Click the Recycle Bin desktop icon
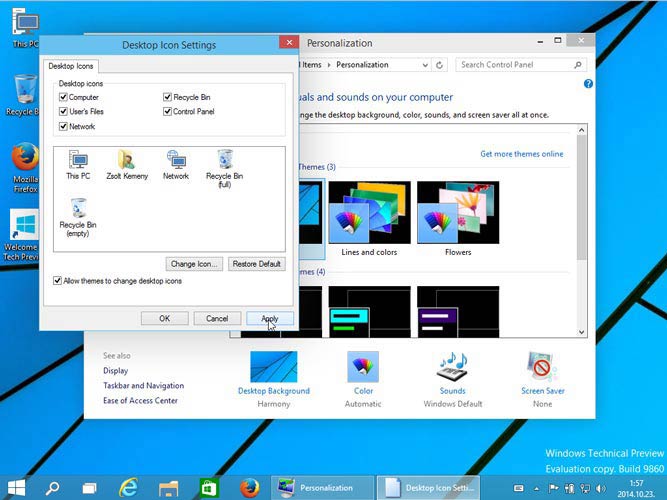Image resolution: width=667 pixels, height=500 pixels. tap(25, 95)
